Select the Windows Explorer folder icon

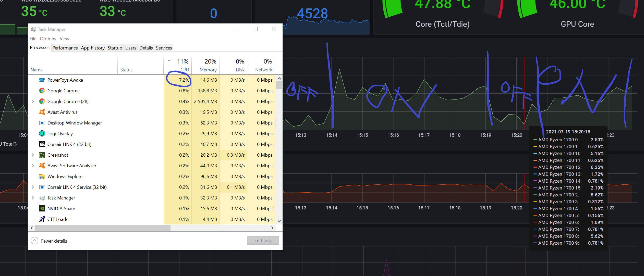tap(42, 177)
